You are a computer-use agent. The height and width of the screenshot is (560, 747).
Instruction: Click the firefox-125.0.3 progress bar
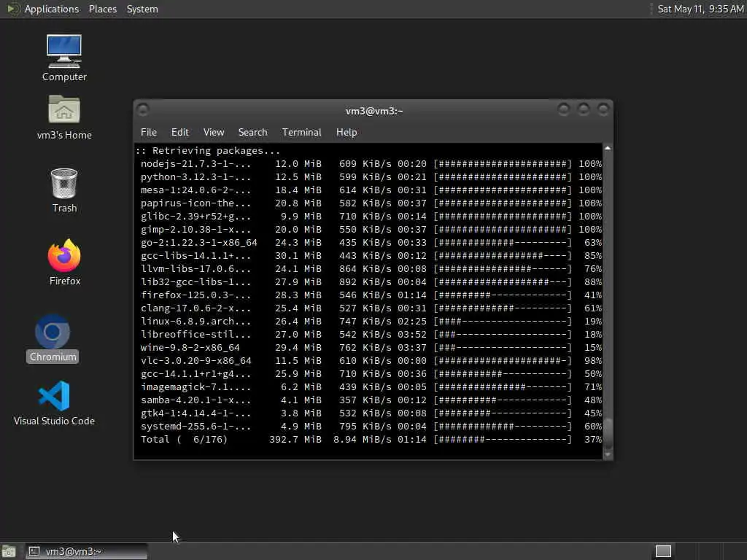502,295
